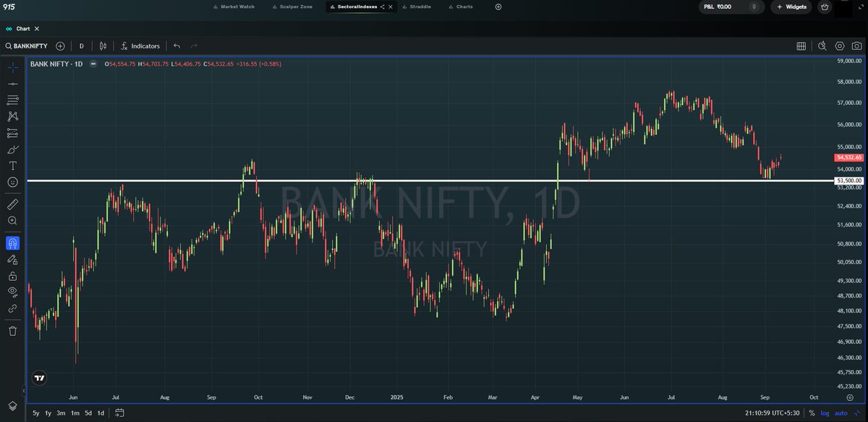Open the forecasting and measurement tools
This screenshot has width=868, height=422.
click(13, 133)
